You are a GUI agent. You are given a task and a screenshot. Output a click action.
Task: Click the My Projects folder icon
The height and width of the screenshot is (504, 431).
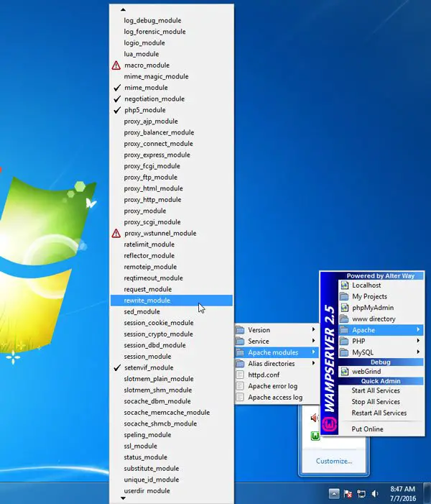(344, 296)
